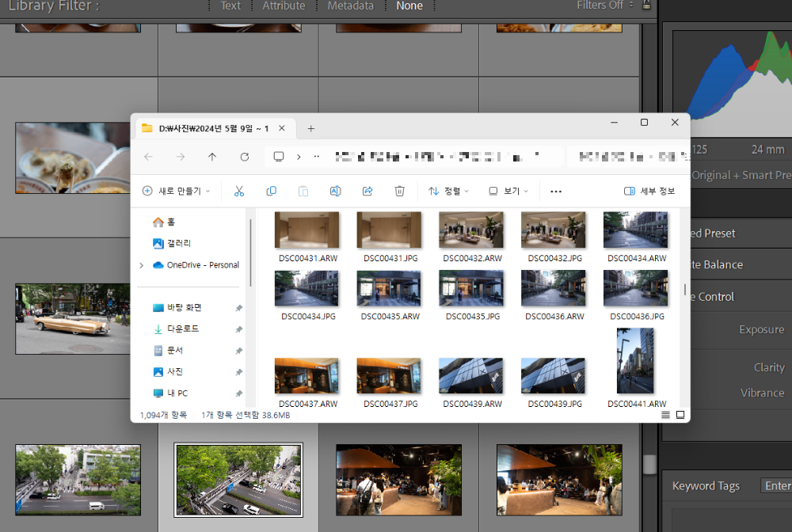Open a new Explorer tab with plus
Screen dimensions: 792x532
pyautogui.click(x=311, y=129)
